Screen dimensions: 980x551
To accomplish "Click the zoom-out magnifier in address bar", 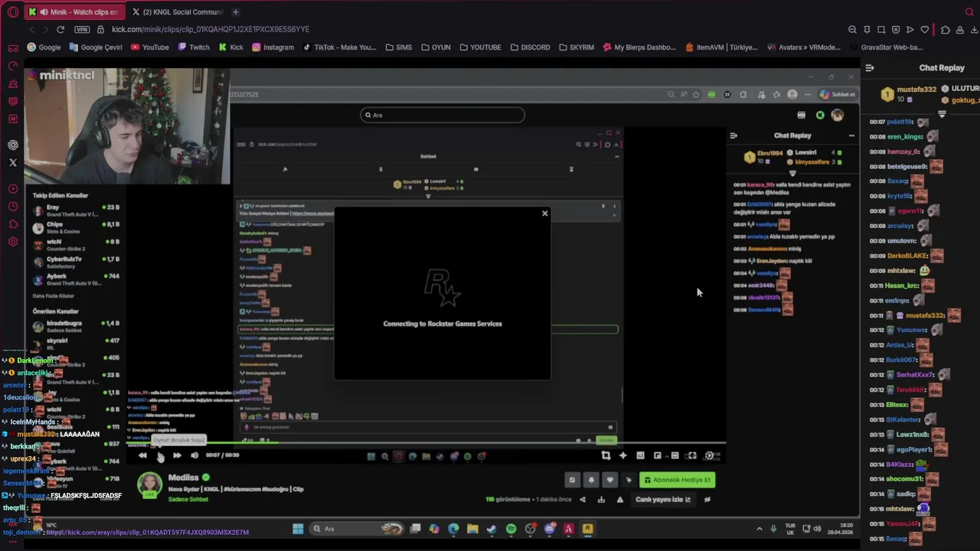I will [852, 29].
